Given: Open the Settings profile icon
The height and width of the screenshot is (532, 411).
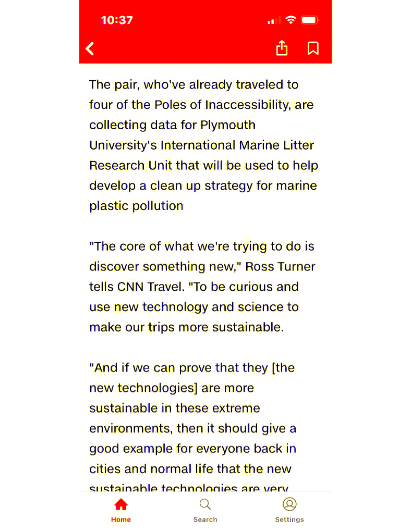Looking at the screenshot, I should click(x=289, y=504).
